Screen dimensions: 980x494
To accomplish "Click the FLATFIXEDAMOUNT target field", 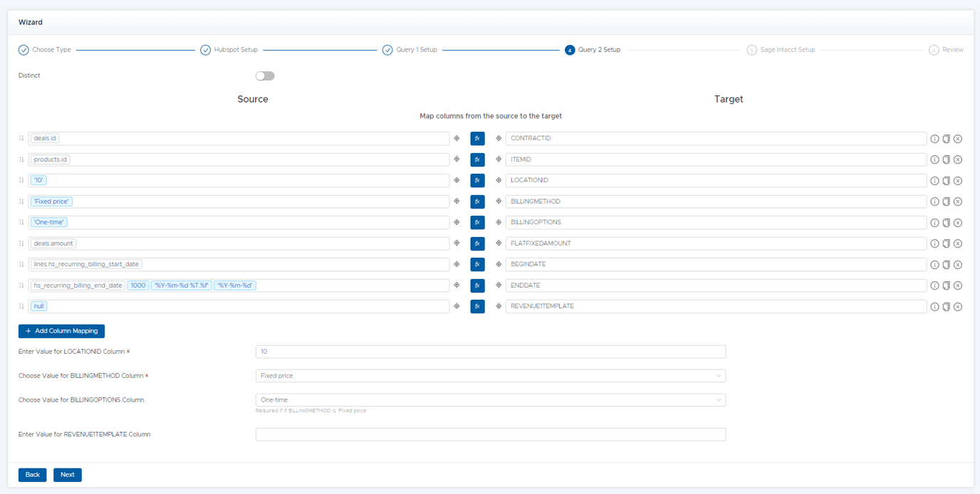I will coord(716,243).
